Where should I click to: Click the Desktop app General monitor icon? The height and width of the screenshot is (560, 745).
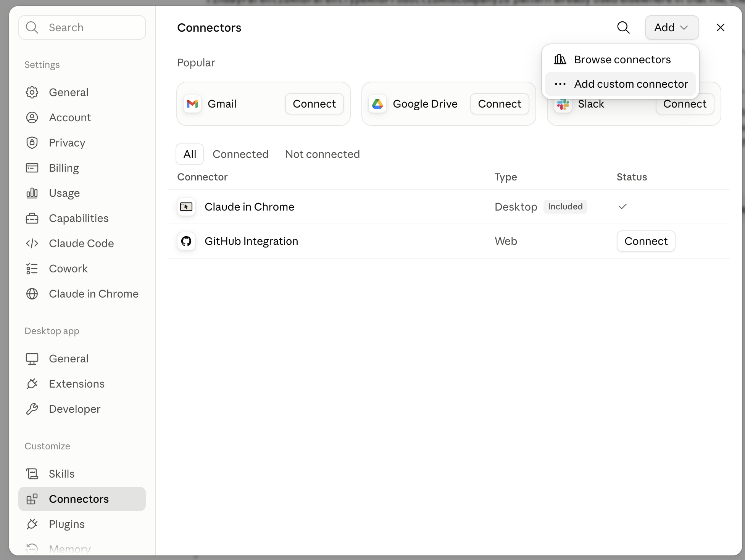click(x=32, y=359)
